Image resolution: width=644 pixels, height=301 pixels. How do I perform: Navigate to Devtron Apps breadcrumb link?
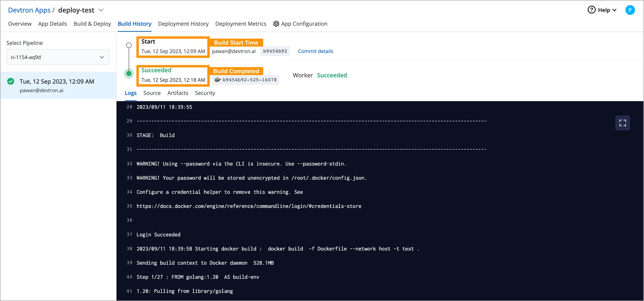click(x=29, y=10)
